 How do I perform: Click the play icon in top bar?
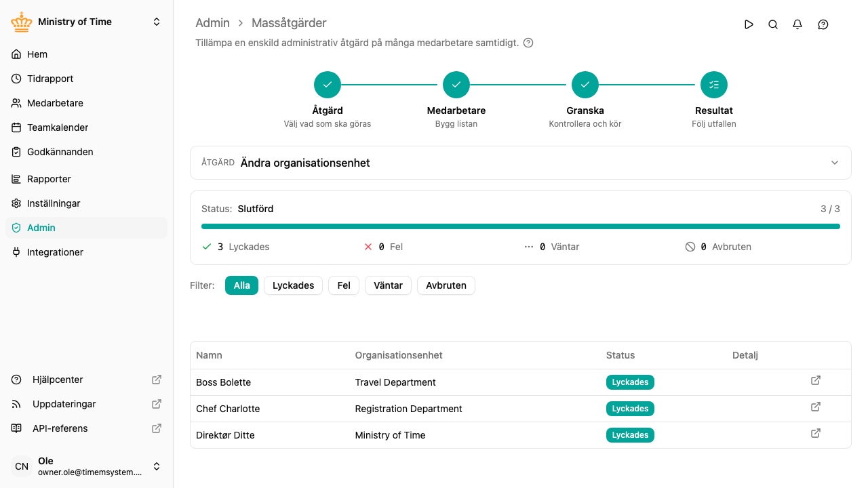click(x=749, y=24)
